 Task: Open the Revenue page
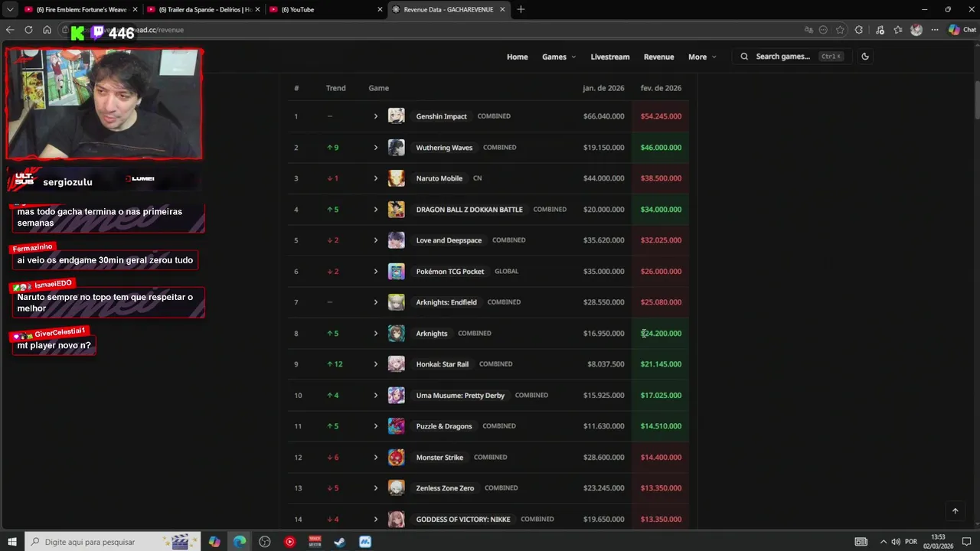point(658,57)
